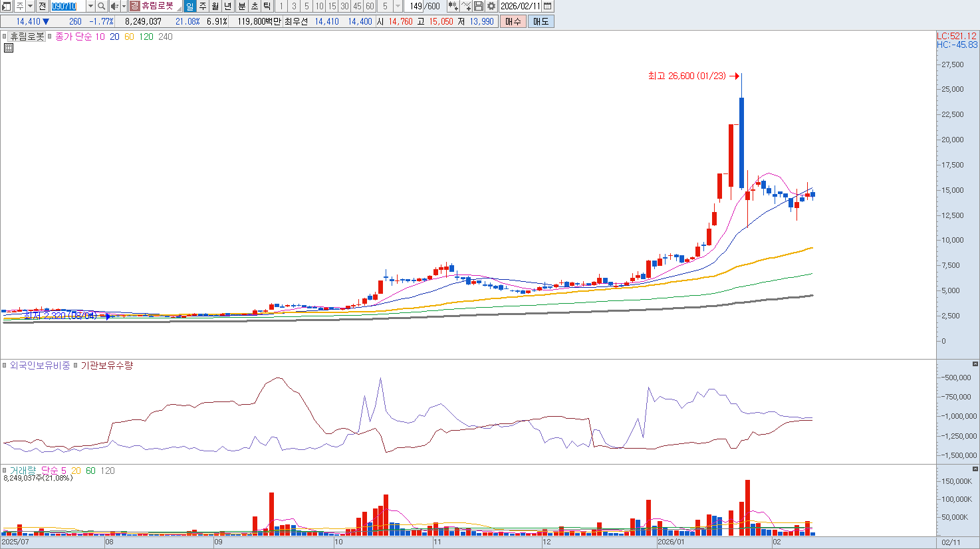Expand the stock code history dropdown
This screenshot has height=549, width=980.
tap(90, 6)
